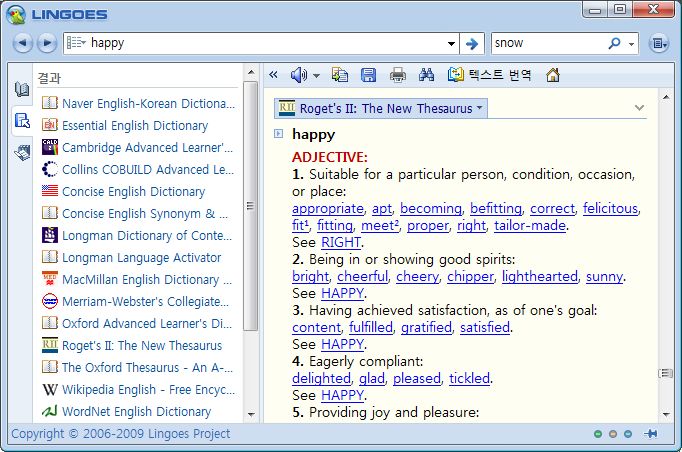Pronounce the word with the speaker icon
The height and width of the screenshot is (452, 682).
pyautogui.click(x=298, y=75)
